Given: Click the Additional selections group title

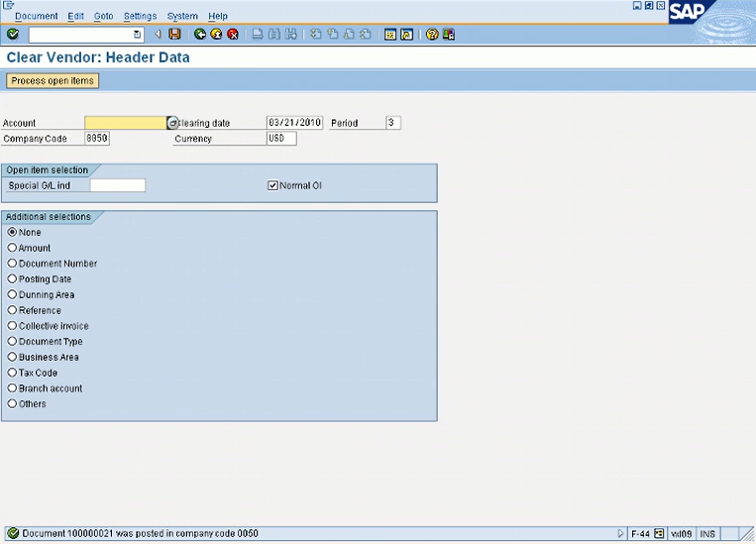Looking at the screenshot, I should 49,217.
